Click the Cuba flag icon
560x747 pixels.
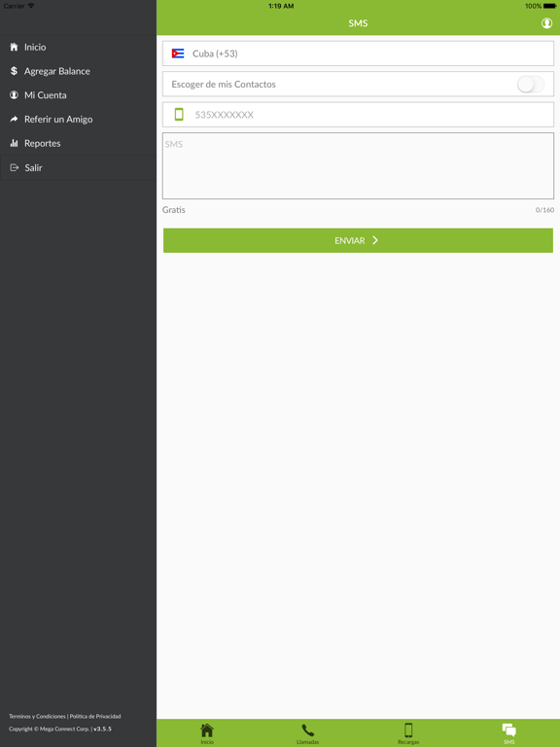178,53
